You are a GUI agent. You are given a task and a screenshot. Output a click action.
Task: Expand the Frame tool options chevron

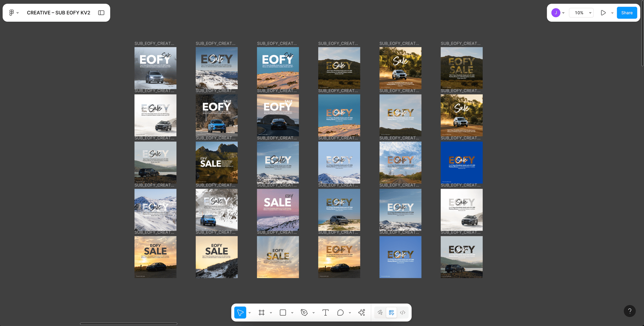click(271, 313)
